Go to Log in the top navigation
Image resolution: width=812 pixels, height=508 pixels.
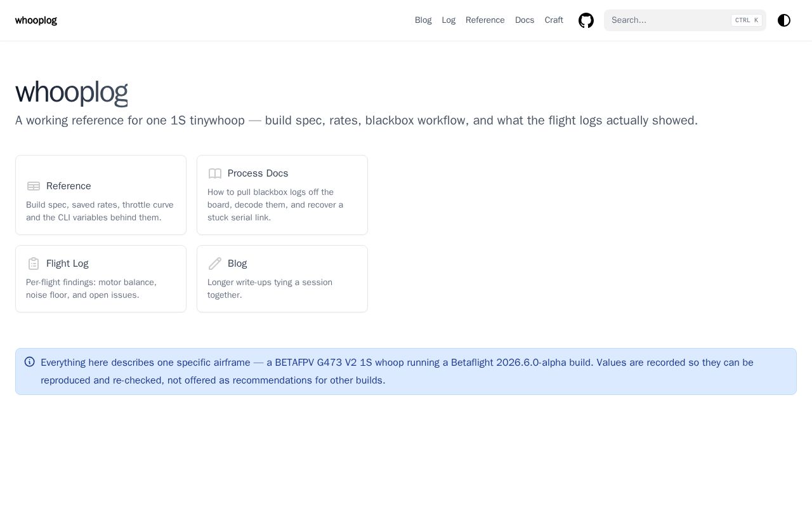(449, 20)
